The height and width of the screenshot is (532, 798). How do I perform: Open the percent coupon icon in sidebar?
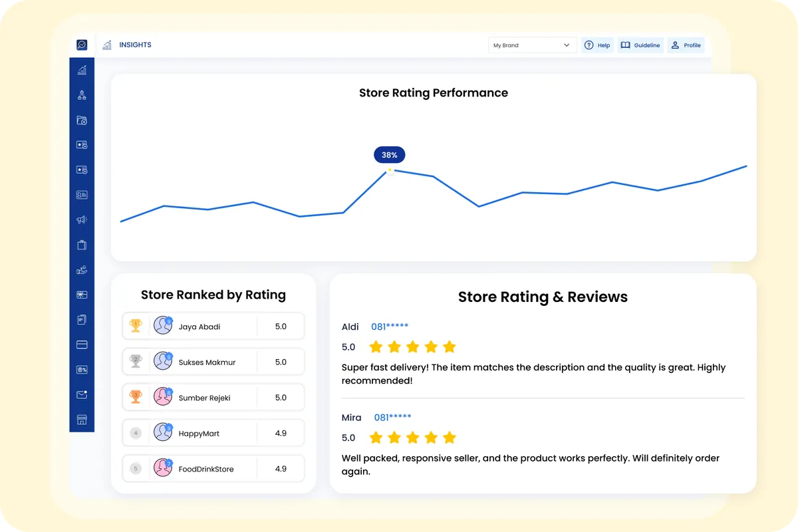pyautogui.click(x=82, y=370)
